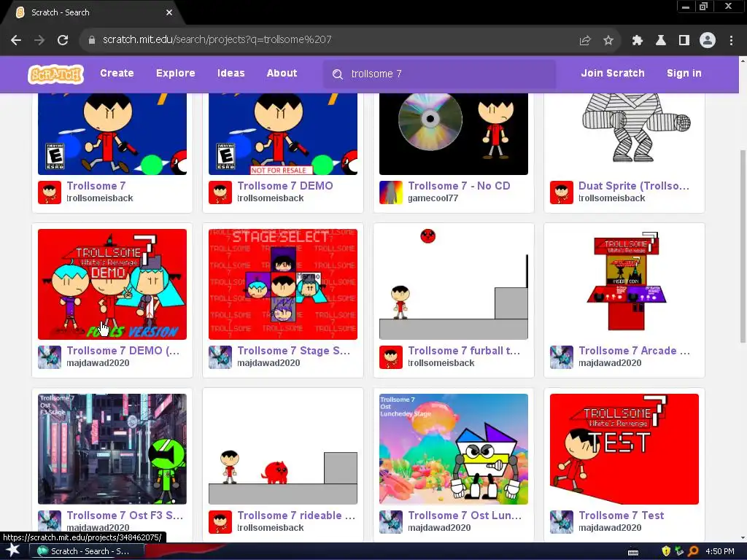Open the Trollsome 7 DEMO title link
The image size is (747, 560).
285,186
